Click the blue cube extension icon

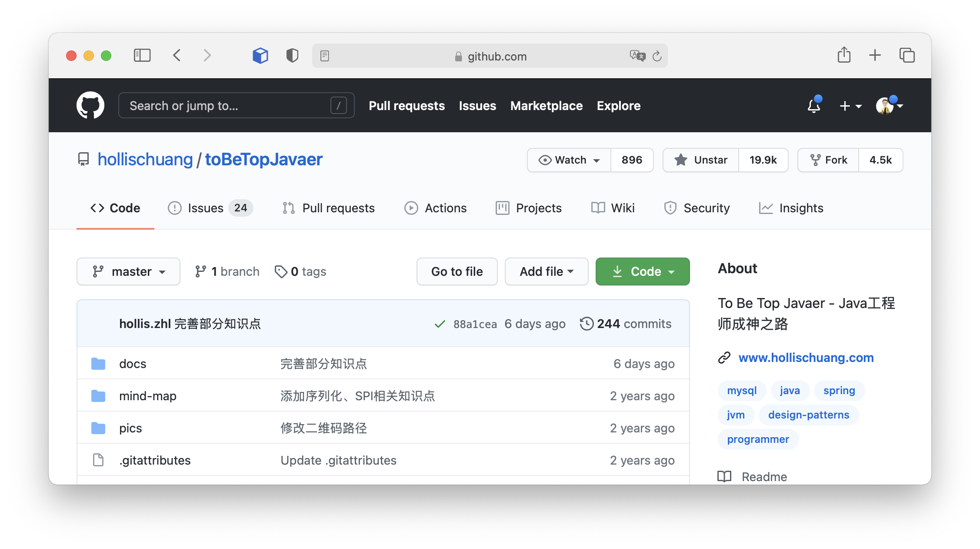click(x=260, y=55)
